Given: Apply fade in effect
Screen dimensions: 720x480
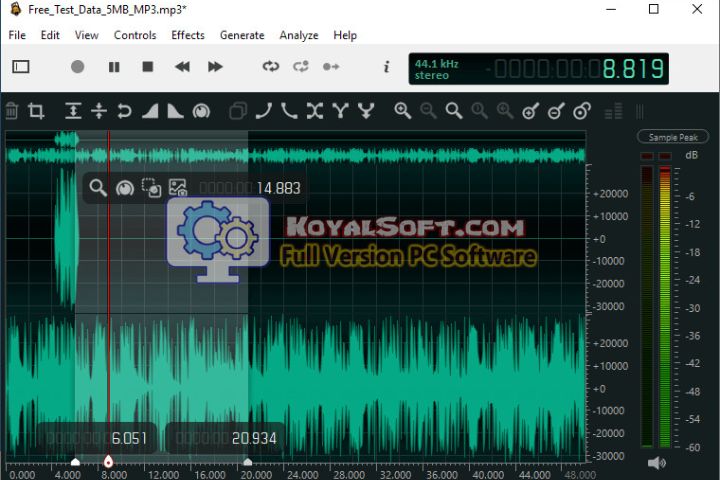Looking at the screenshot, I should pyautogui.click(x=150, y=111).
